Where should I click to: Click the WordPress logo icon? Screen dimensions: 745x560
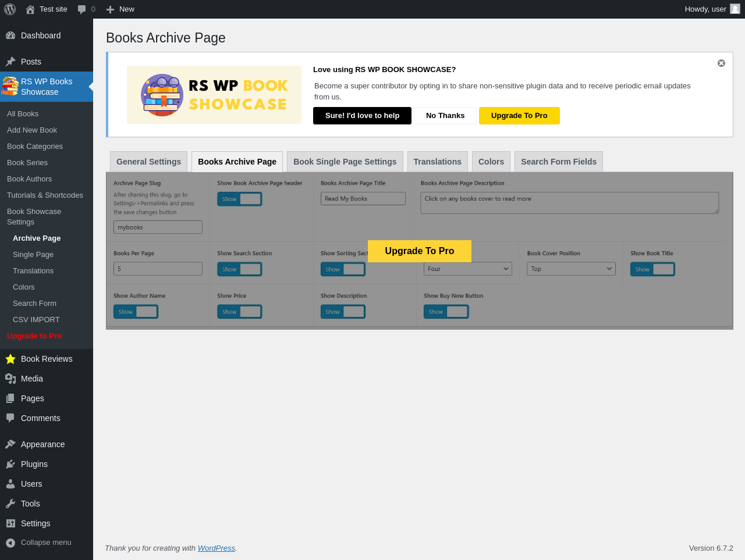10,9
